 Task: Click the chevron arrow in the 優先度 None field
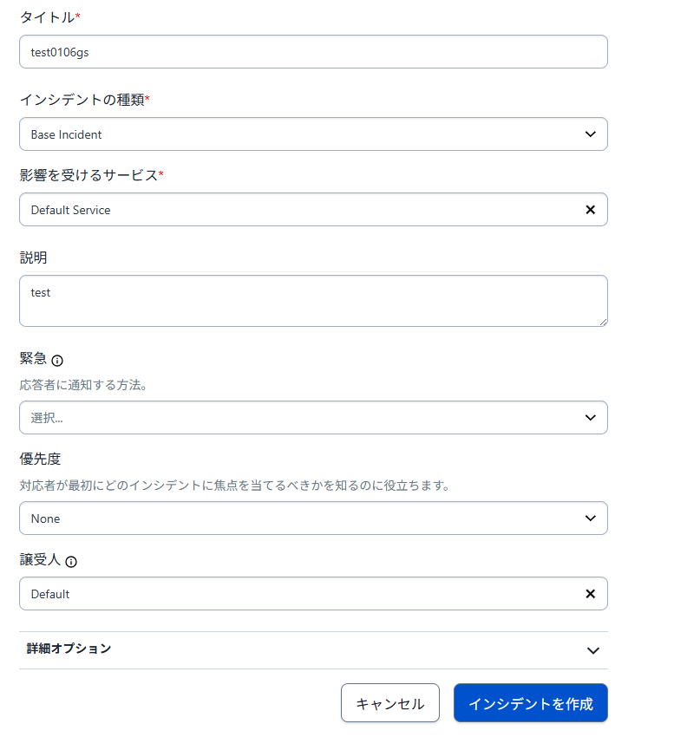click(x=591, y=519)
